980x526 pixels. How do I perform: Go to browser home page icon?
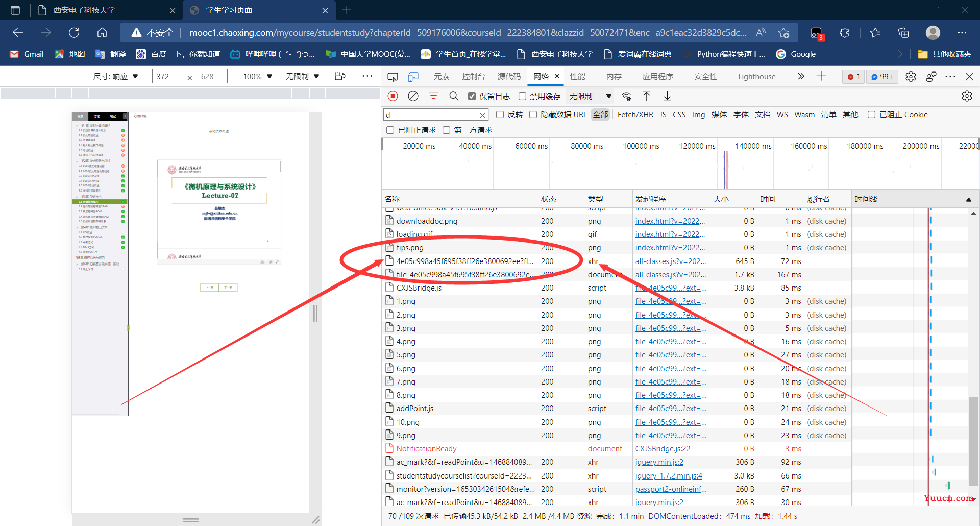point(102,33)
